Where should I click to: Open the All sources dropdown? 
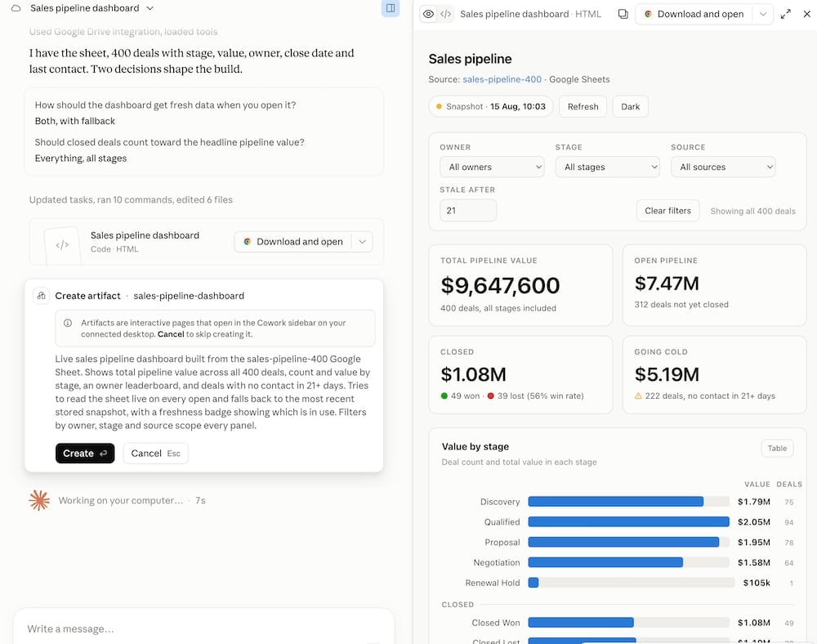(x=723, y=168)
